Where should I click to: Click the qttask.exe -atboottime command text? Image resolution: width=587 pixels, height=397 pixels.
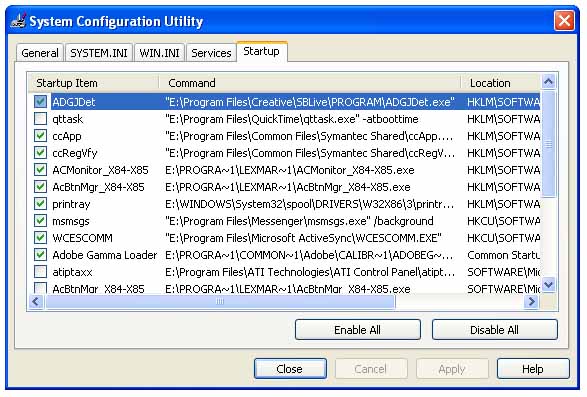pos(292,119)
